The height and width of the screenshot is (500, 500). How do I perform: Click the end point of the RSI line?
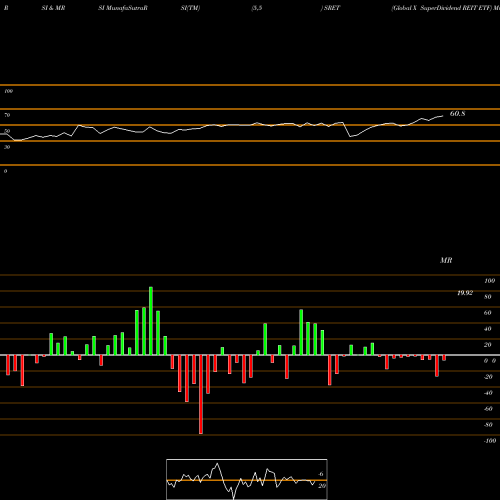pos(443,116)
